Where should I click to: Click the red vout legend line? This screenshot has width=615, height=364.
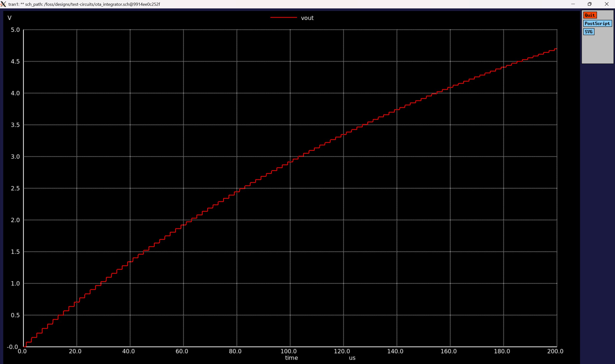point(283,18)
